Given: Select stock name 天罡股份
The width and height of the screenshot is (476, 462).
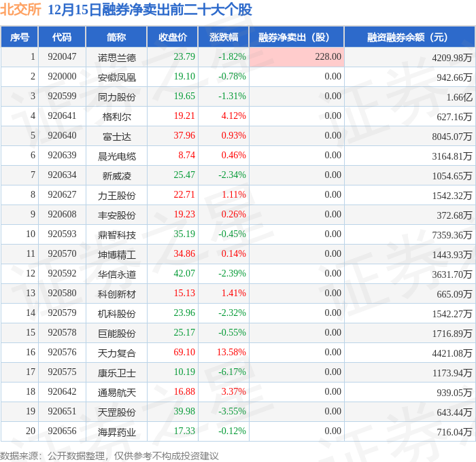Looking at the screenshot, I should pos(116,412).
